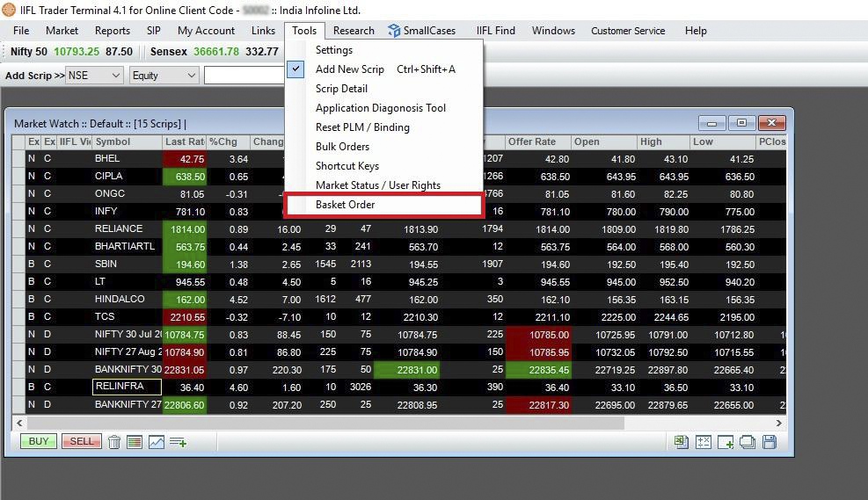Click the save floppy disk icon
This screenshot has width=868, height=500.
[x=770, y=442]
